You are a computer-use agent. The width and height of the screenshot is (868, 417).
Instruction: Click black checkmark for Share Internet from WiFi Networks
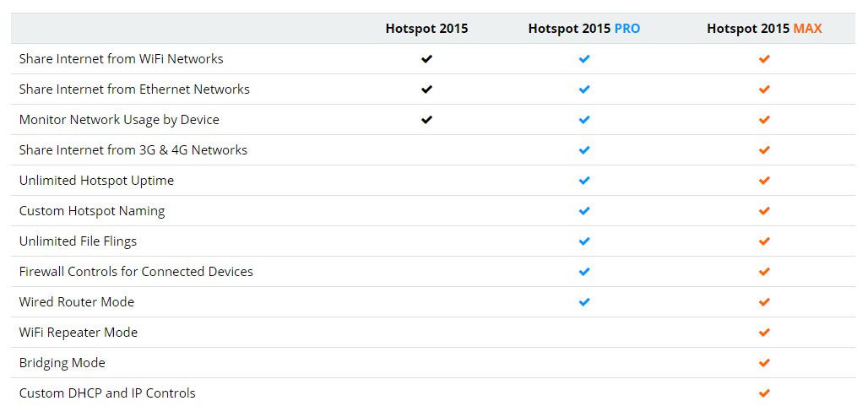[x=426, y=59]
